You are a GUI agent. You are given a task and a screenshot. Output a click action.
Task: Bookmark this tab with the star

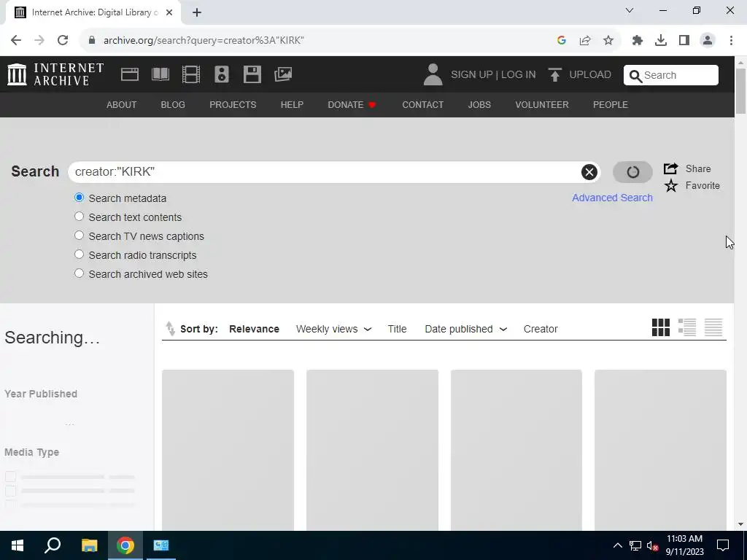[608, 41]
